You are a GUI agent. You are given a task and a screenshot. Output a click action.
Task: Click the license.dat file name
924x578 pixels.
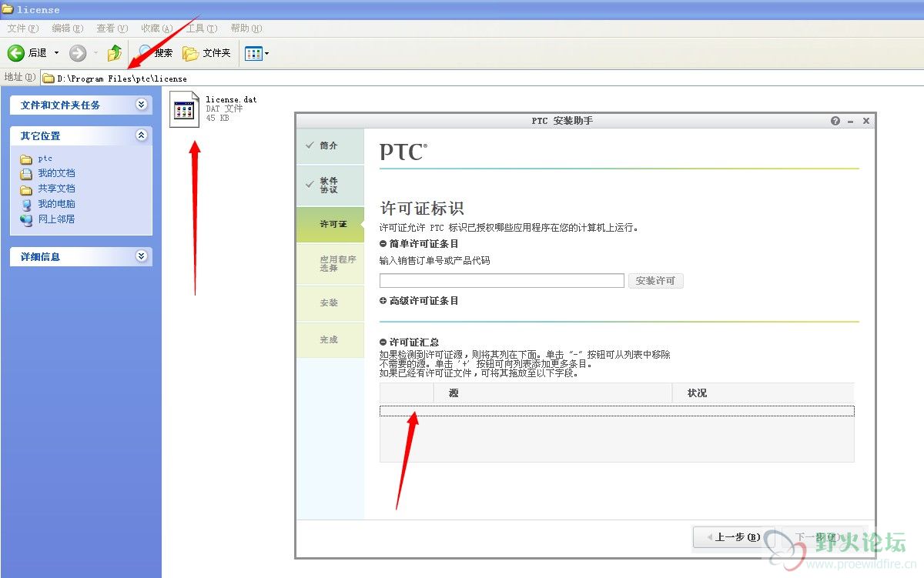tap(231, 99)
